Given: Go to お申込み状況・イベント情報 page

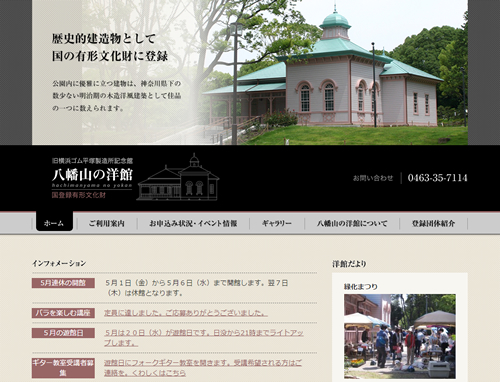Looking at the screenshot, I should (193, 223).
